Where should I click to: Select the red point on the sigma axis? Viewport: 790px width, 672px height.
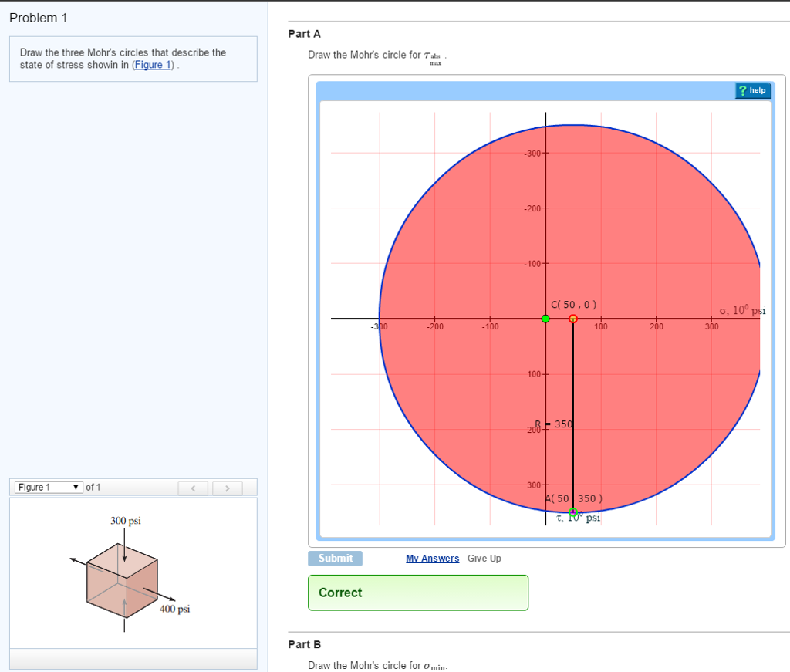pyautogui.click(x=573, y=317)
